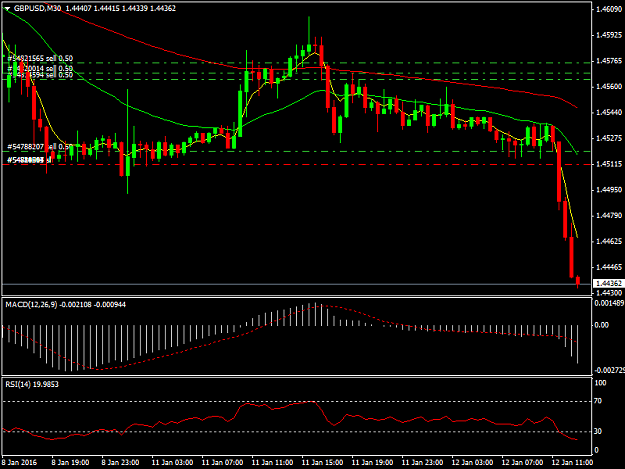Open the chart menu triangle beside GBPUSD,M30
625x469 pixels.
coord(7,8)
